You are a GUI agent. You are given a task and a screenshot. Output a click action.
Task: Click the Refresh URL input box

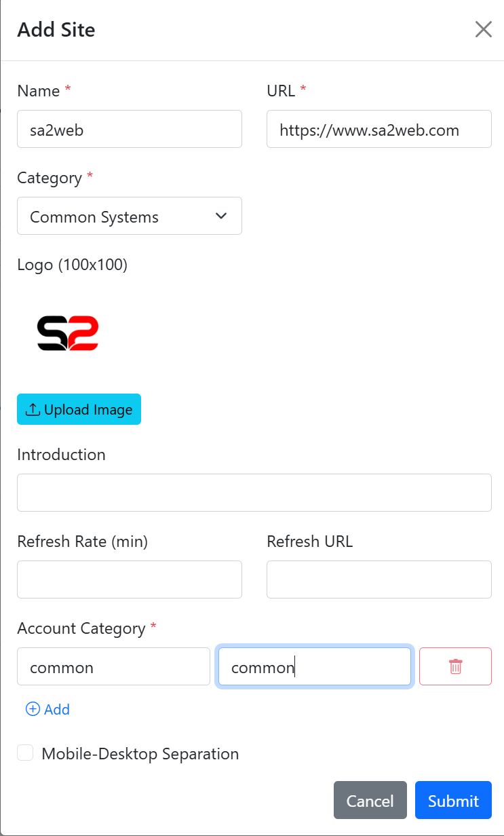coord(379,579)
